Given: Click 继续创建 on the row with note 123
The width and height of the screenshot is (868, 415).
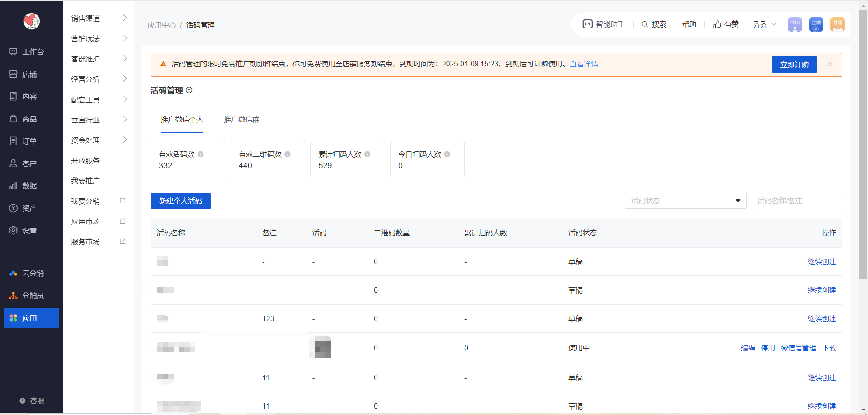Looking at the screenshot, I should (x=822, y=319).
